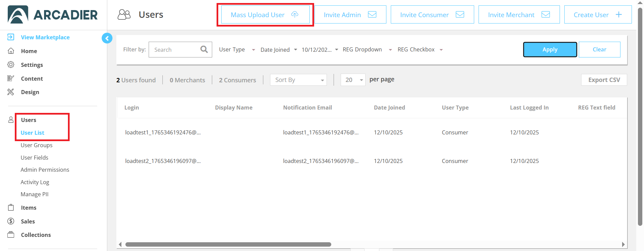The width and height of the screenshot is (644, 251).
Task: Click the horizontal table scrollbar thumb
Action: (x=228, y=244)
